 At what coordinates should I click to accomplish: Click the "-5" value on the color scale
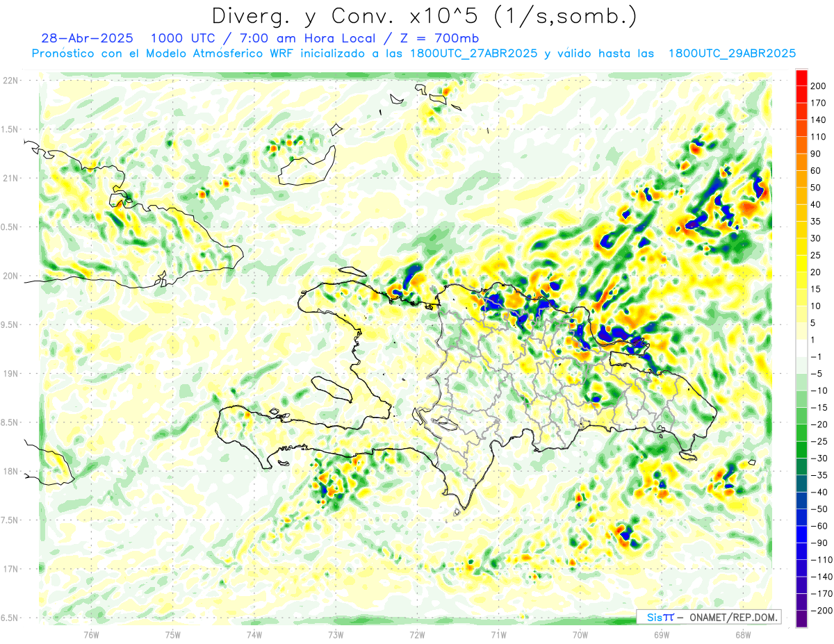tap(815, 374)
